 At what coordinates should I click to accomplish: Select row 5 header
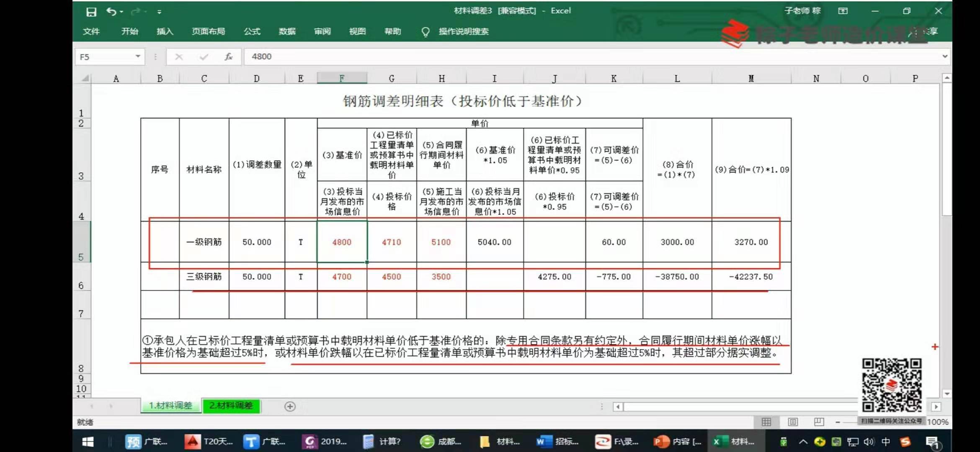coord(81,241)
